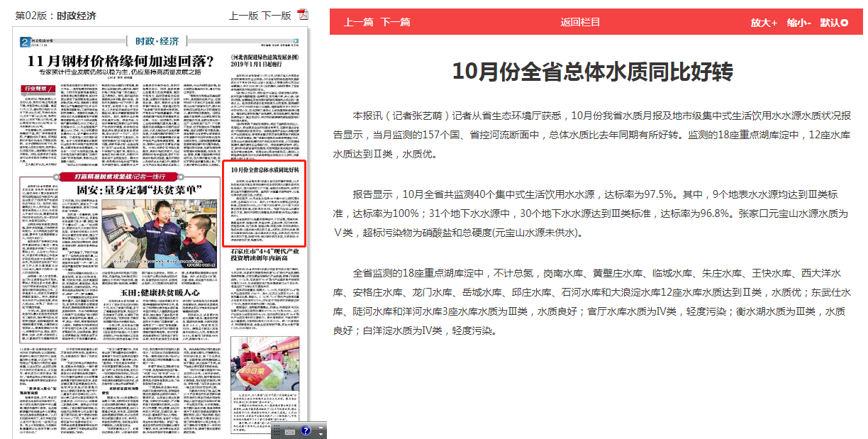Download the PDF version of this page
Viewport: 868px width, 439px height.
click(x=302, y=15)
